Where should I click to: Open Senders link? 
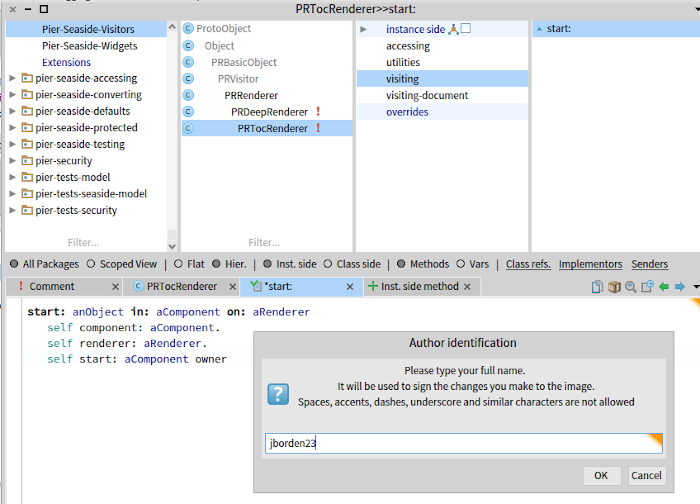650,264
